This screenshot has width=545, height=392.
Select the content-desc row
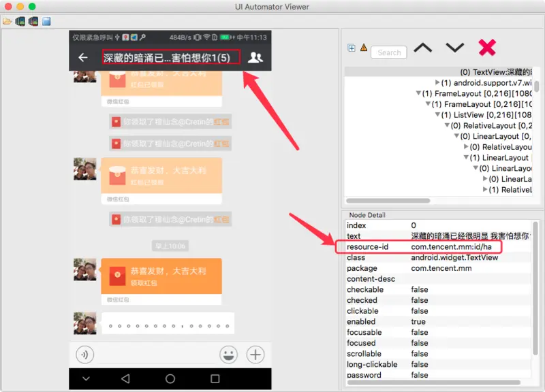tap(438, 279)
